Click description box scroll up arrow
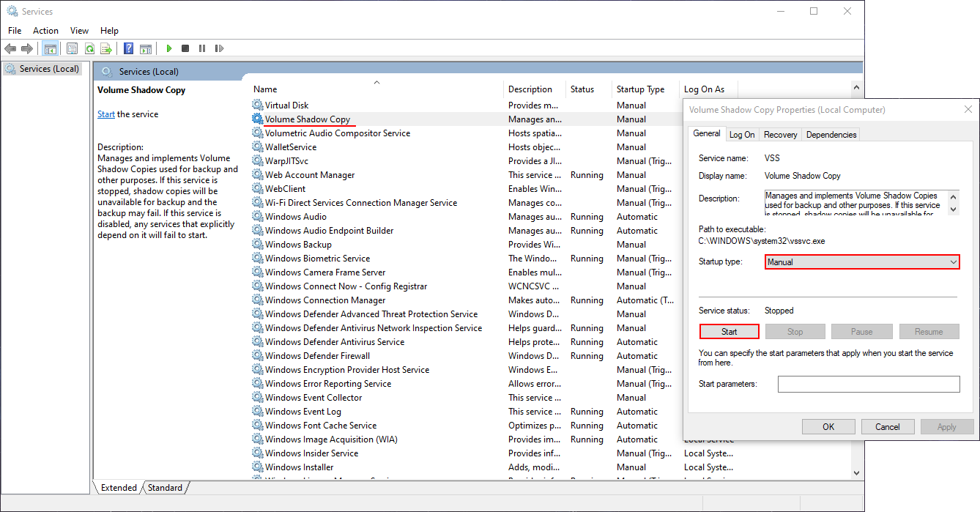Image resolution: width=980 pixels, height=512 pixels. tap(953, 196)
